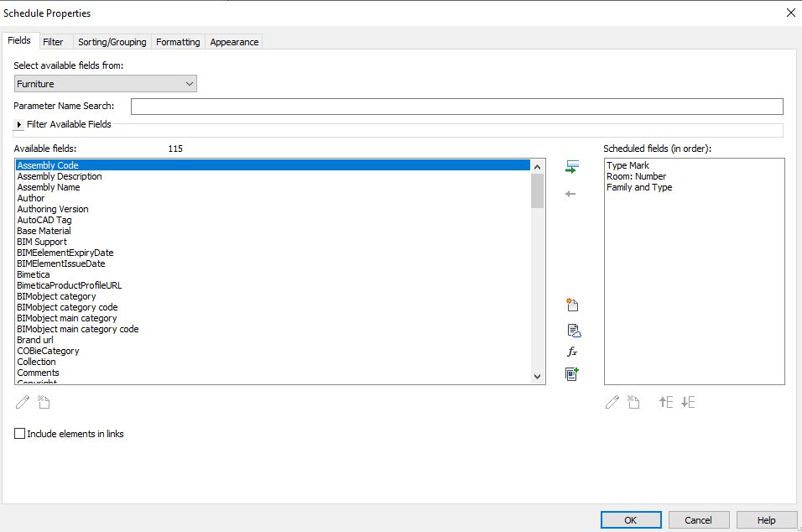
Task: Click the Remove parameter left arrow icon
Action: 570,194
